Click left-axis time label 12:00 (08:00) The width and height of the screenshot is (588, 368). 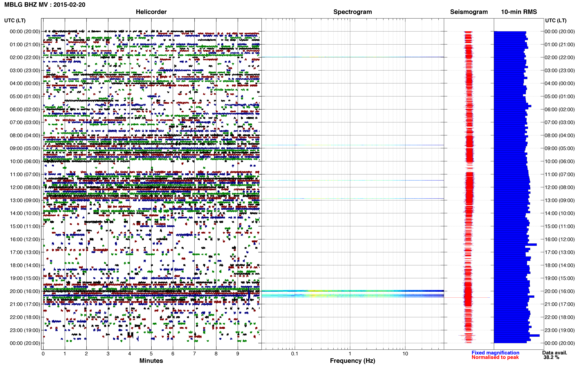[x=25, y=187]
